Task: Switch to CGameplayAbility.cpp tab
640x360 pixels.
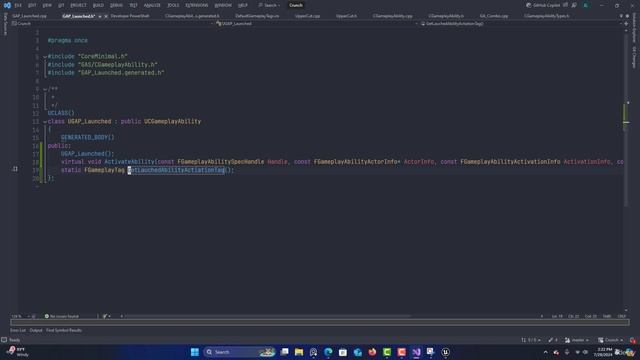Action: pyautogui.click(x=392, y=16)
